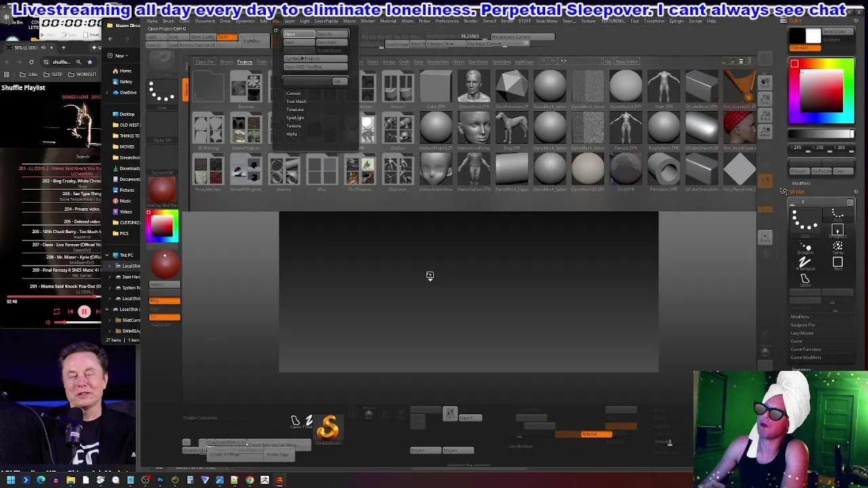Collapse This PC in File Explorer tree
This screenshot has height=488, width=868.
tap(106, 255)
